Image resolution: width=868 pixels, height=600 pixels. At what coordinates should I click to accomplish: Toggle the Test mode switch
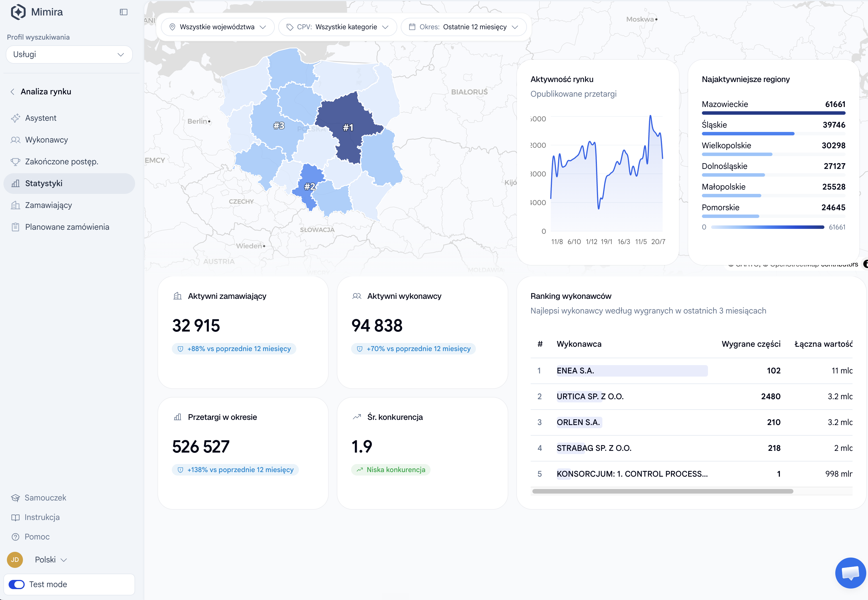(17, 584)
